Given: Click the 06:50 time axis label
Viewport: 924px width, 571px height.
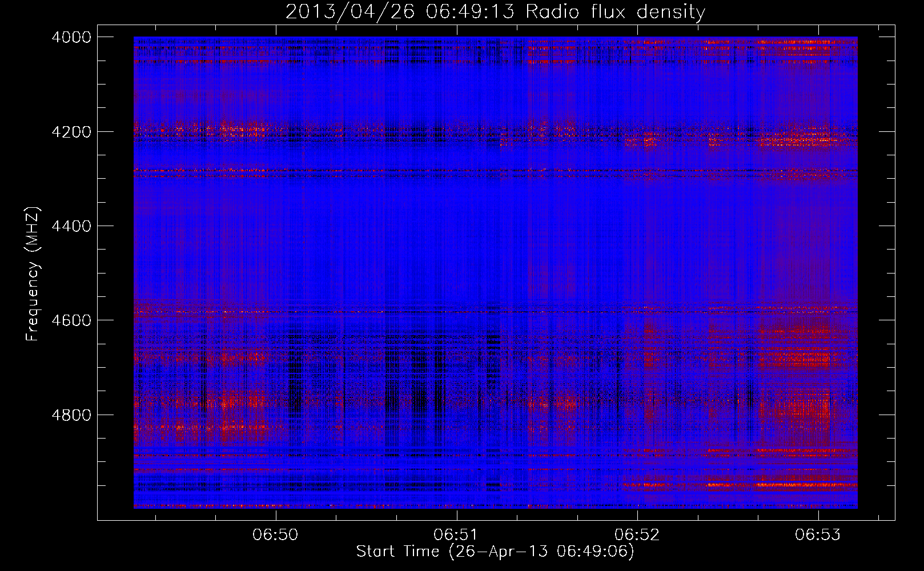Looking at the screenshot, I should click(x=276, y=535).
